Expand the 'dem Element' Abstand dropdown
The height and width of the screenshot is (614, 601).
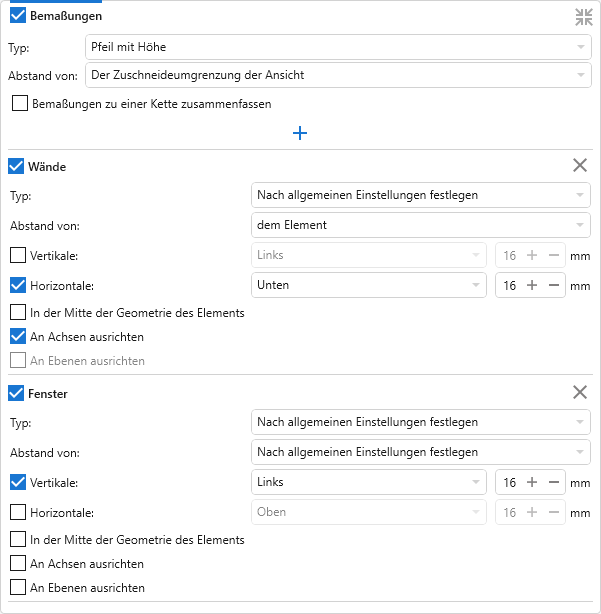pyautogui.click(x=420, y=225)
